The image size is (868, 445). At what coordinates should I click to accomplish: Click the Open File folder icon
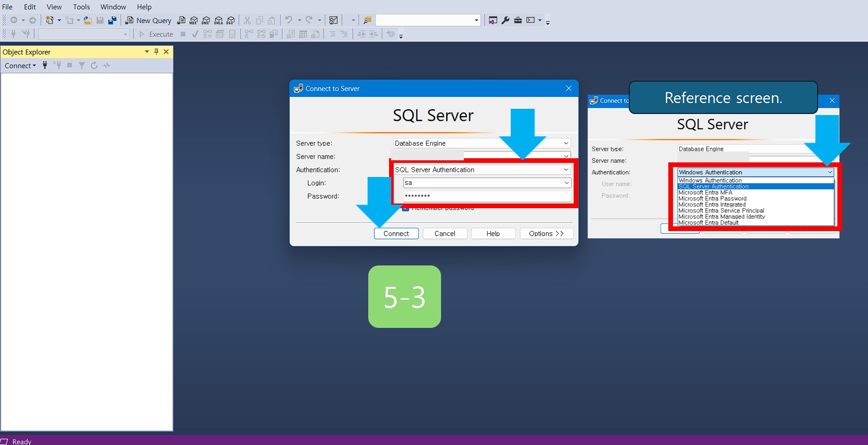tap(88, 20)
